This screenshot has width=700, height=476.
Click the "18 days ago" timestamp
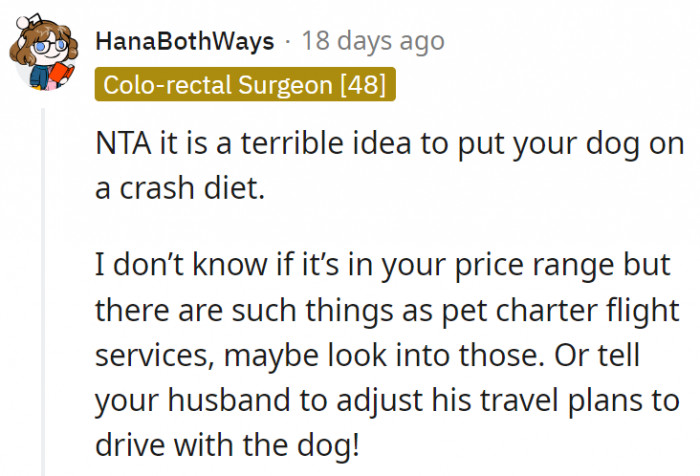[x=373, y=42]
